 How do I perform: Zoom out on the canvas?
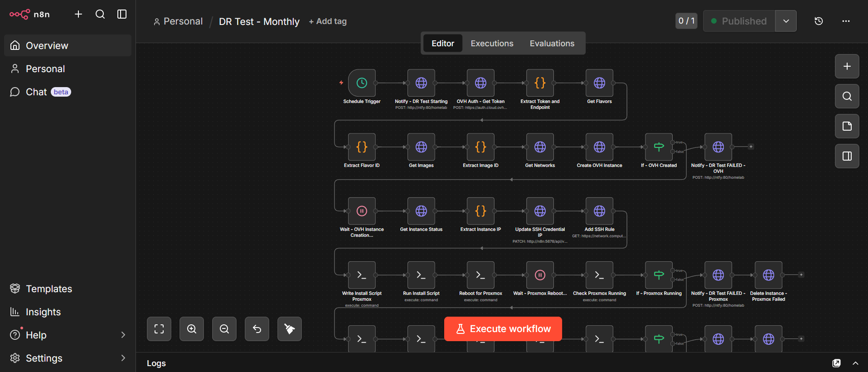pos(224,329)
